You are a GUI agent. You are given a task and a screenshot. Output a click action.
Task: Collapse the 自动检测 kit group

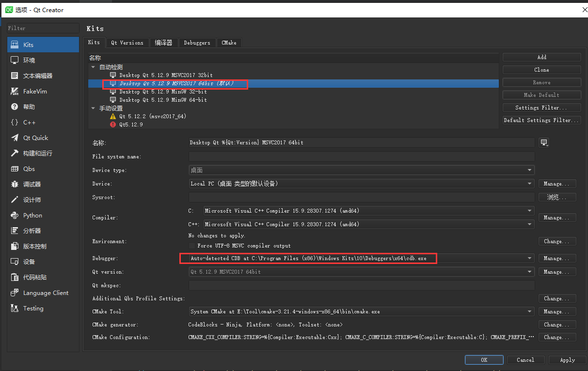tap(93, 66)
